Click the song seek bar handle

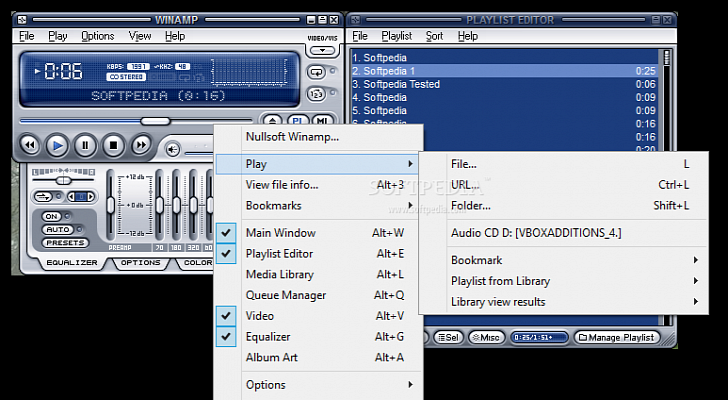(x=154, y=121)
